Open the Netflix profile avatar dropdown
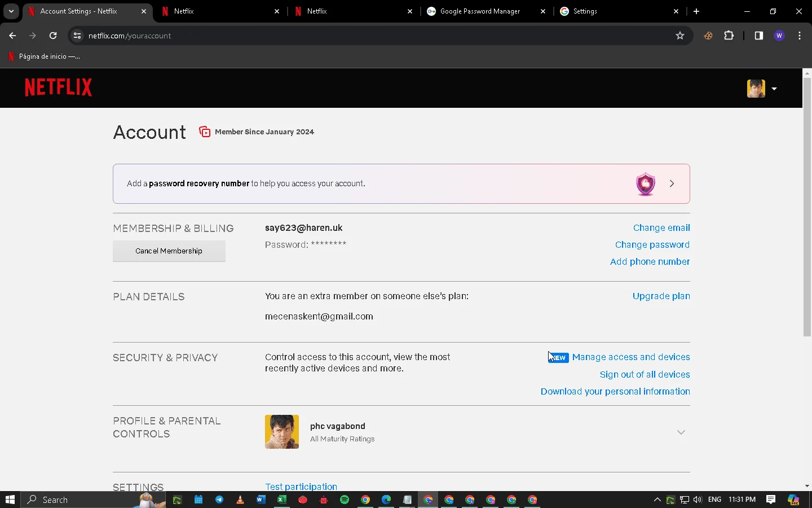This screenshot has width=812, height=508. (x=762, y=89)
